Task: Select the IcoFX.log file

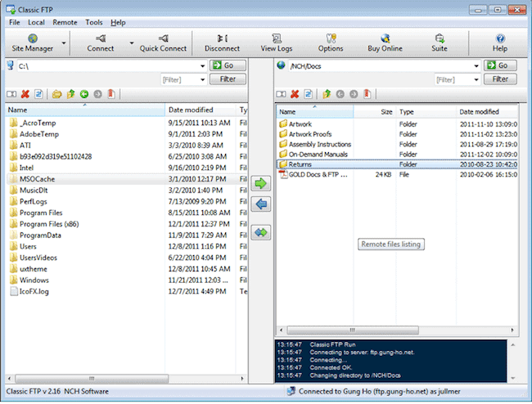Action: [x=127, y=291]
